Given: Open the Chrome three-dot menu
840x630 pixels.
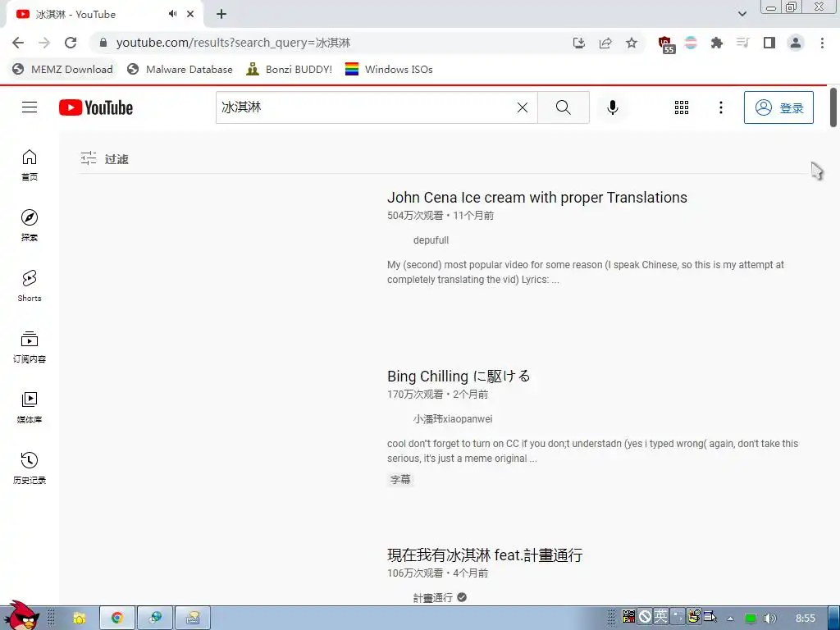Looking at the screenshot, I should [822, 43].
